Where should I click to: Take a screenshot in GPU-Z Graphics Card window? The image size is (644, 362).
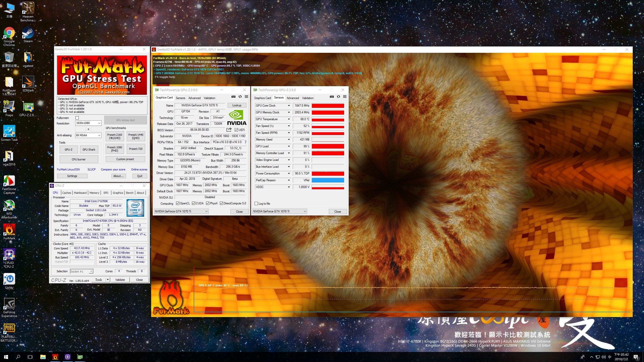pos(233,97)
